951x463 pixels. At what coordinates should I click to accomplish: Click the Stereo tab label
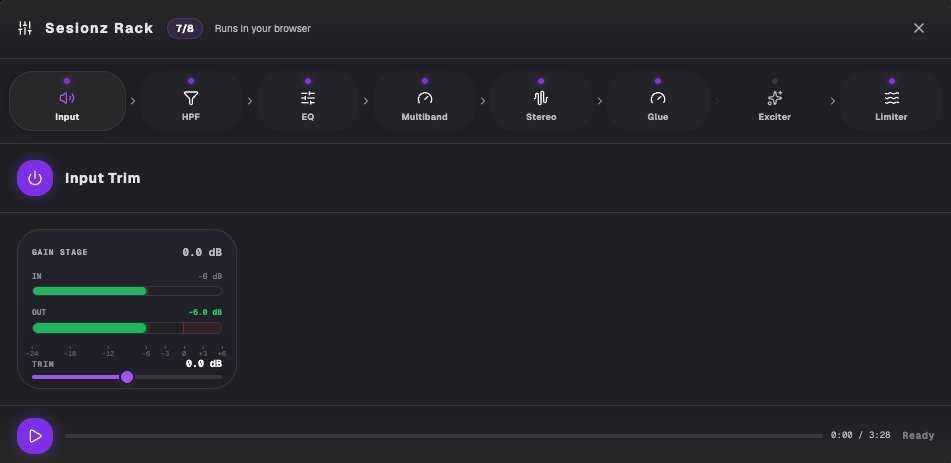[x=541, y=117]
